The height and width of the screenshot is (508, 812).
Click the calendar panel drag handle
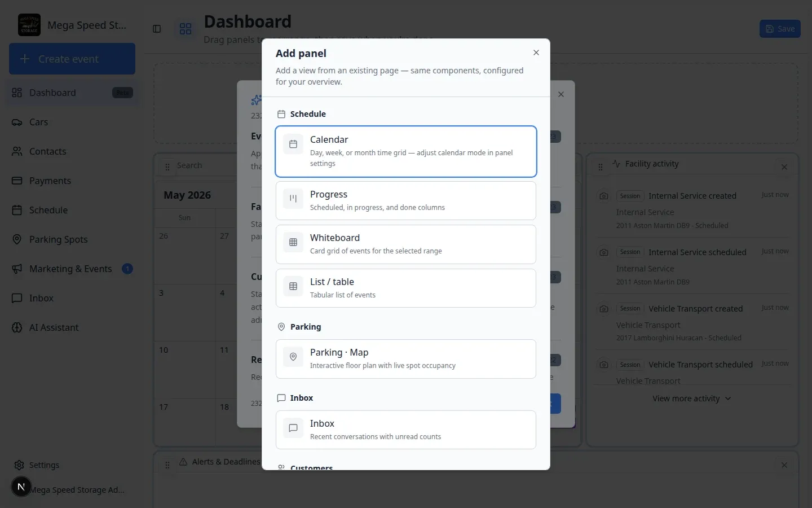click(167, 167)
